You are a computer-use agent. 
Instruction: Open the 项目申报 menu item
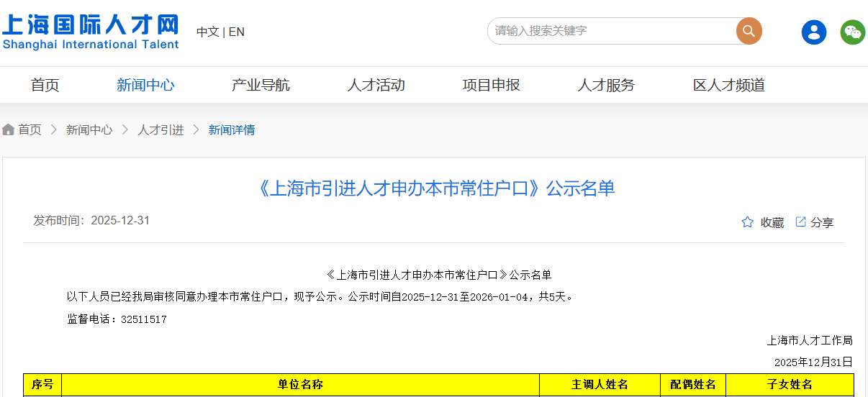pyautogui.click(x=491, y=85)
